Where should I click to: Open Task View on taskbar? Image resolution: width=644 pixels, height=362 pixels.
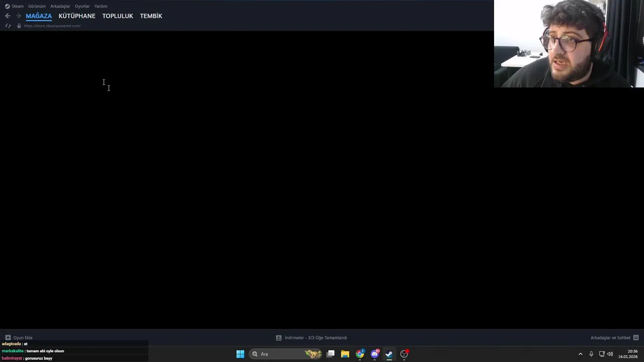[331, 354]
